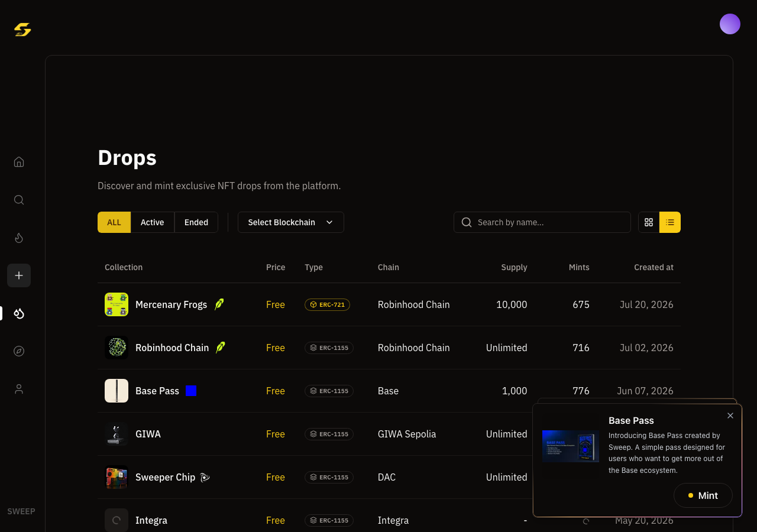757x532 pixels.
Task: Filter drops by Ended
Action: pos(196,222)
